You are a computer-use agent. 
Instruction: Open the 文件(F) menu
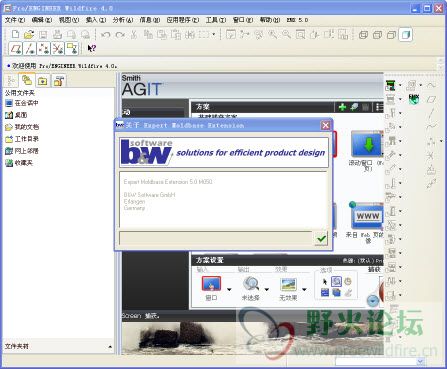pos(15,20)
